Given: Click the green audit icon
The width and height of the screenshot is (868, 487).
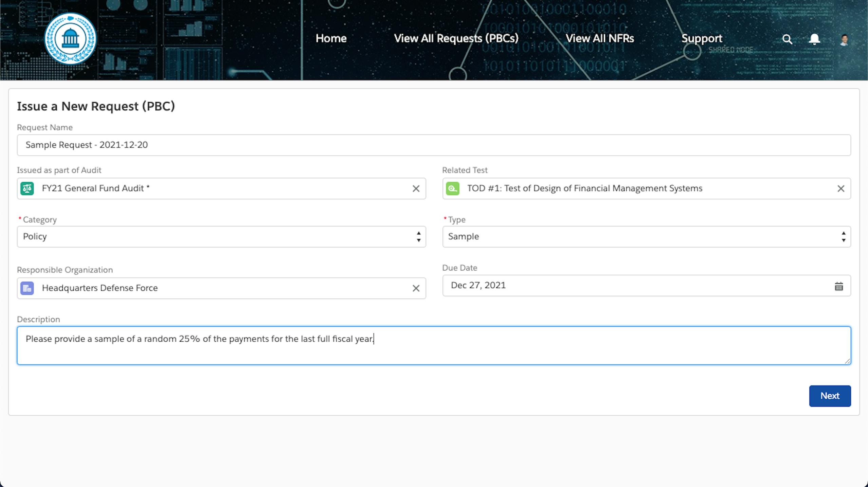Looking at the screenshot, I should 27,188.
